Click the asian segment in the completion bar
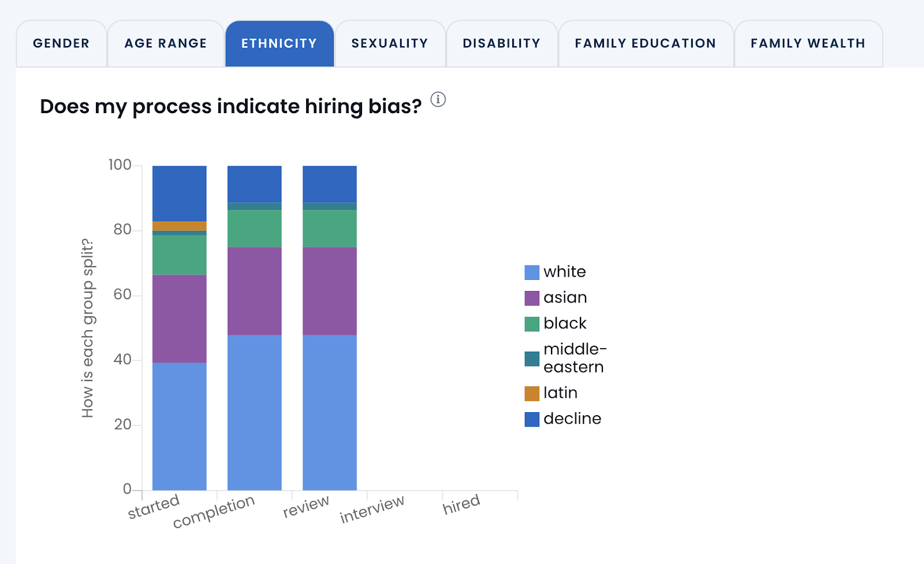924x564 pixels. click(x=254, y=291)
